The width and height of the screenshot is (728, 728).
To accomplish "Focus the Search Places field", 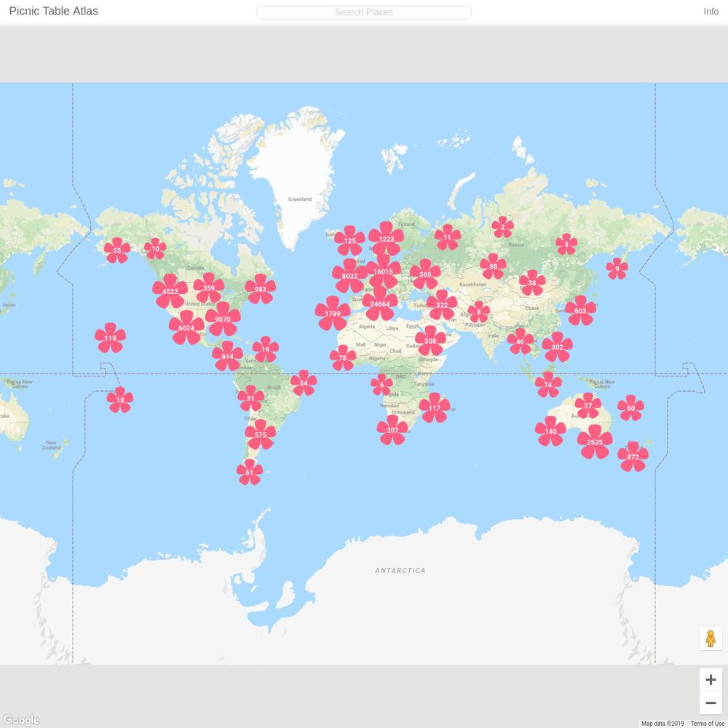I will tap(363, 12).
